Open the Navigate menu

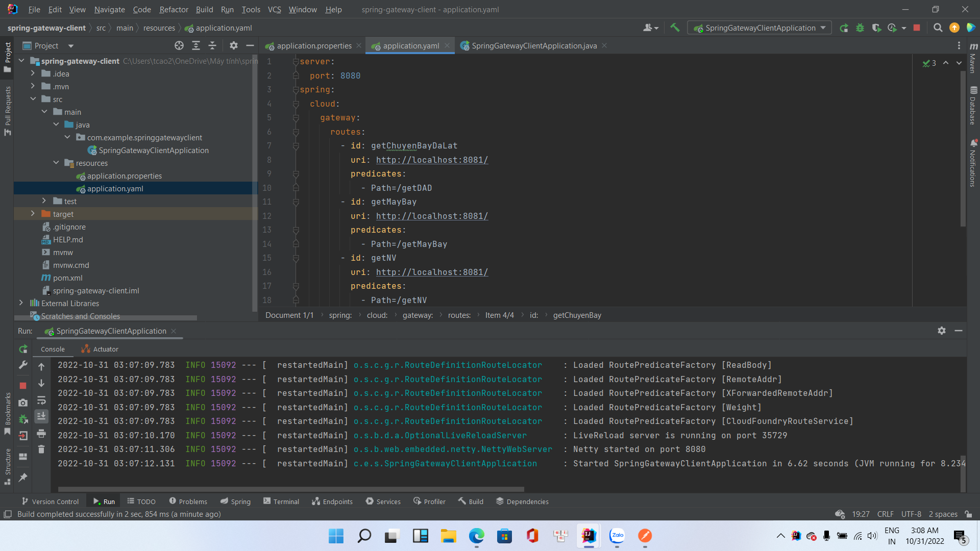(x=109, y=9)
